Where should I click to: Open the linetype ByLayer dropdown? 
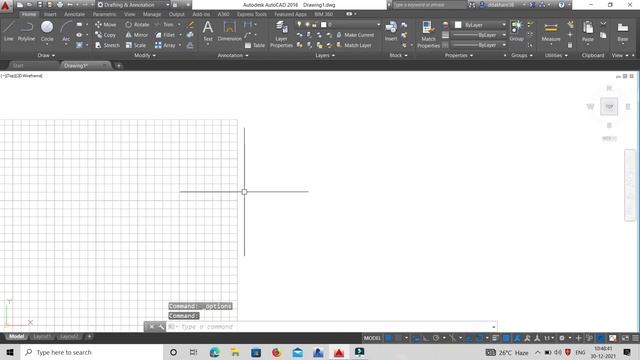click(480, 45)
